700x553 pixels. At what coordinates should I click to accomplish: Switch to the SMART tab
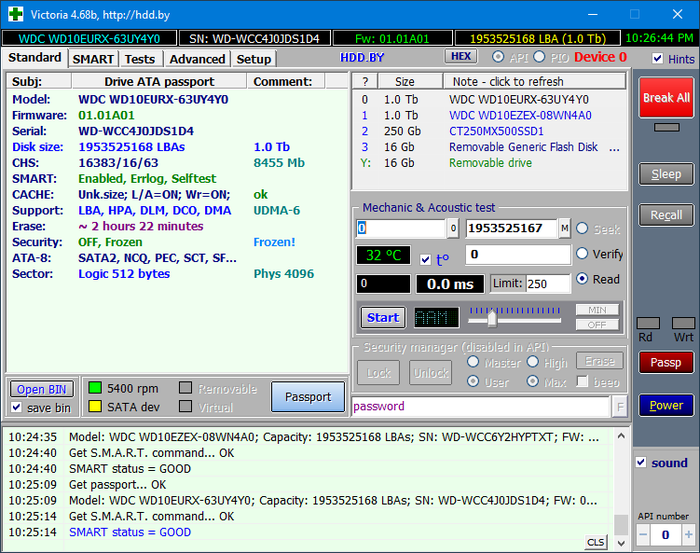click(93, 59)
